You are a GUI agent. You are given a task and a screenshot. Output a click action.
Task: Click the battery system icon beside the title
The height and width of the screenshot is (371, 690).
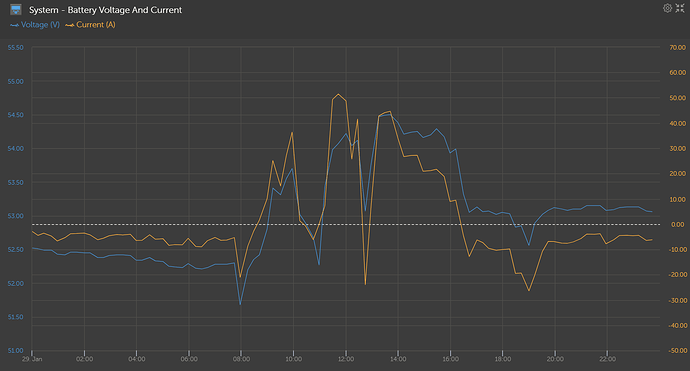coord(16,10)
